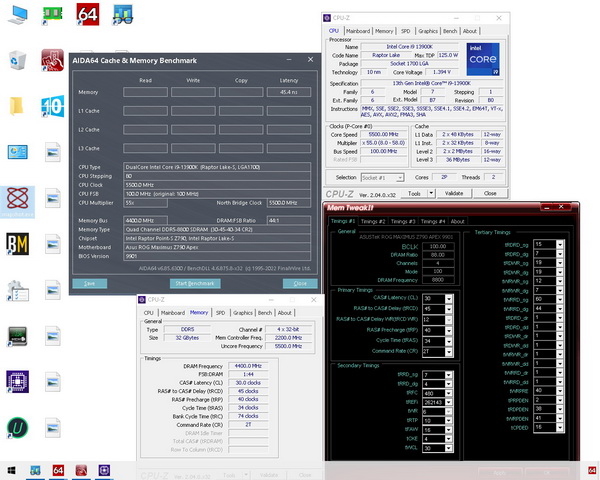Viewport: 600px width, 480px height.
Task: Switch to red Mem TweakIt taskbar icon
Action: pyautogui.click(x=81, y=470)
